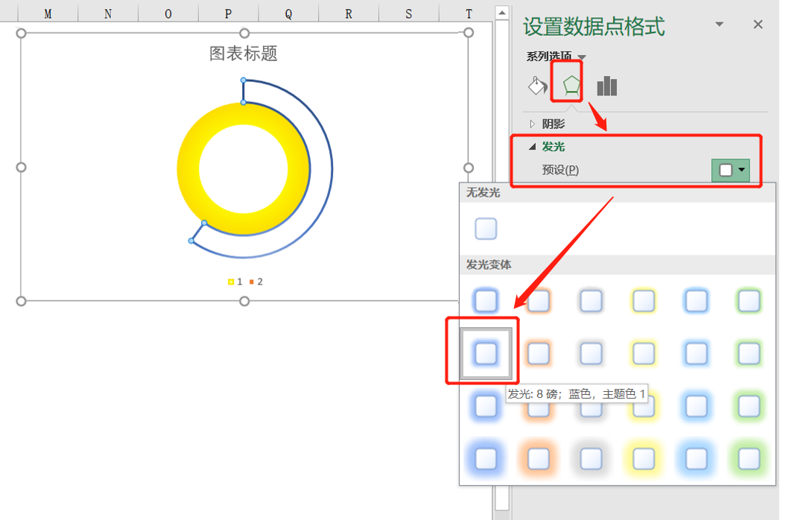
Task: Select highlighted 8pt blue accent 1 glow
Action: [486, 353]
